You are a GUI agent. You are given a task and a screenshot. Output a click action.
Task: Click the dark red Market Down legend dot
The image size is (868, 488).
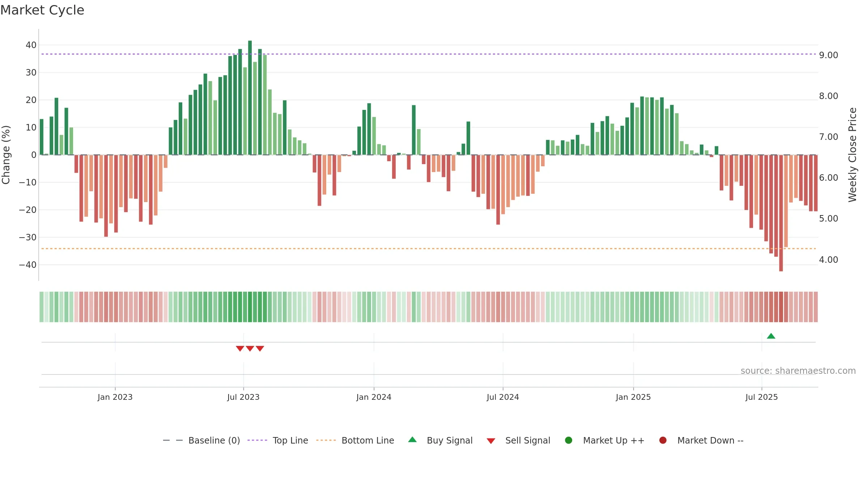pos(663,440)
